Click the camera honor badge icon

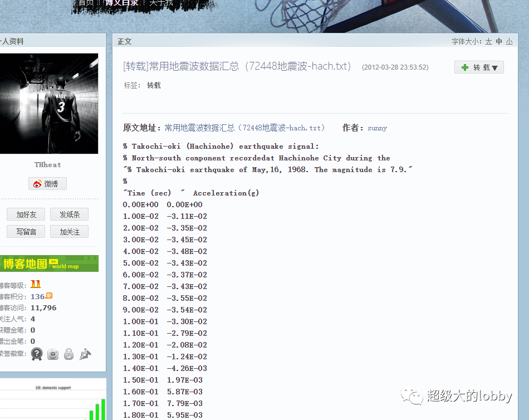(53, 354)
